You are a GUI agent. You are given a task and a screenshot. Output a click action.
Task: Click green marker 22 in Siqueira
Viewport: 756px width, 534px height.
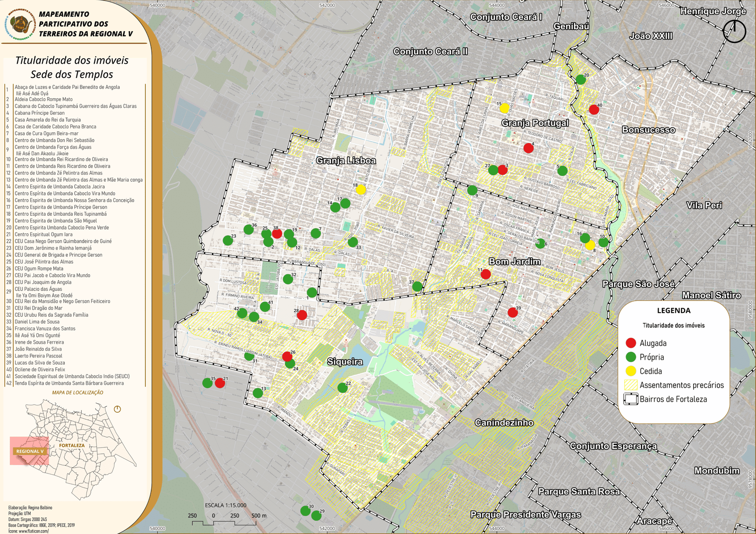click(343, 388)
